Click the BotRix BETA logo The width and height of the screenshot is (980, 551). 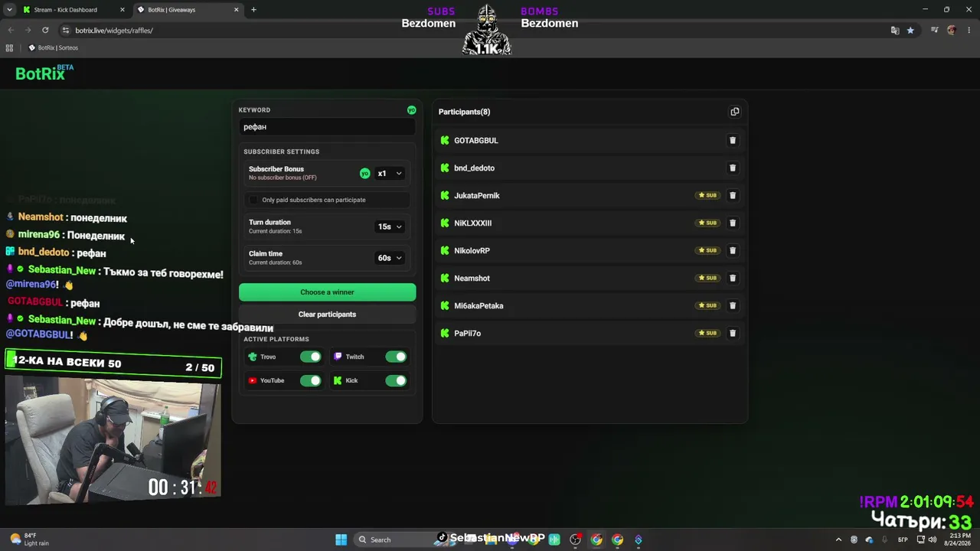coord(44,73)
